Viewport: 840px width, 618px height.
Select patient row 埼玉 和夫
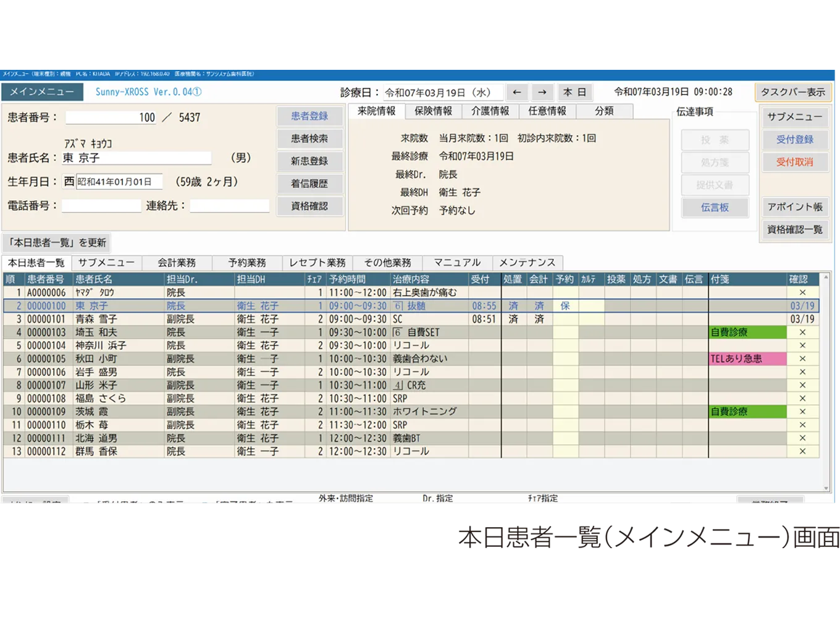pyautogui.click(x=411, y=332)
